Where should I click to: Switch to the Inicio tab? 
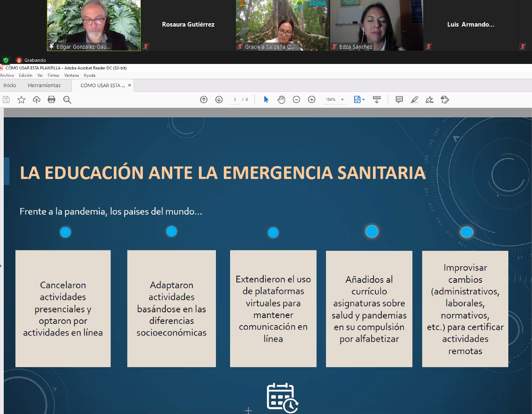pyautogui.click(x=10, y=86)
